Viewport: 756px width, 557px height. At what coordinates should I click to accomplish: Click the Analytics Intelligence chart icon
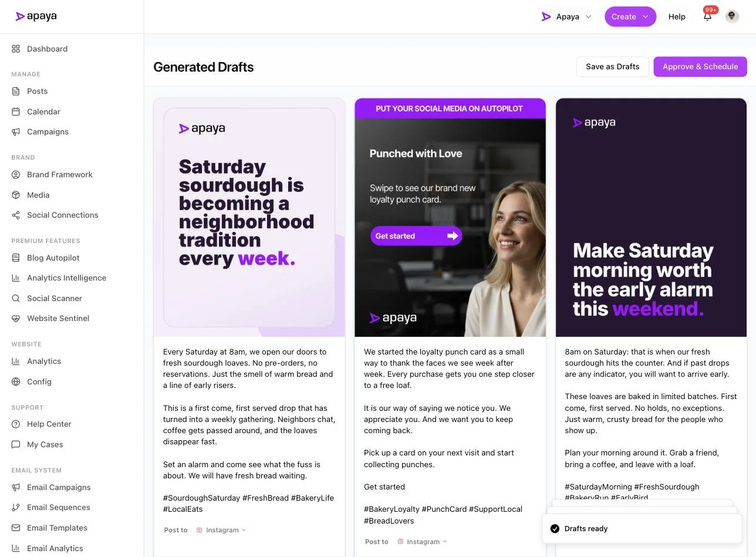(16, 278)
